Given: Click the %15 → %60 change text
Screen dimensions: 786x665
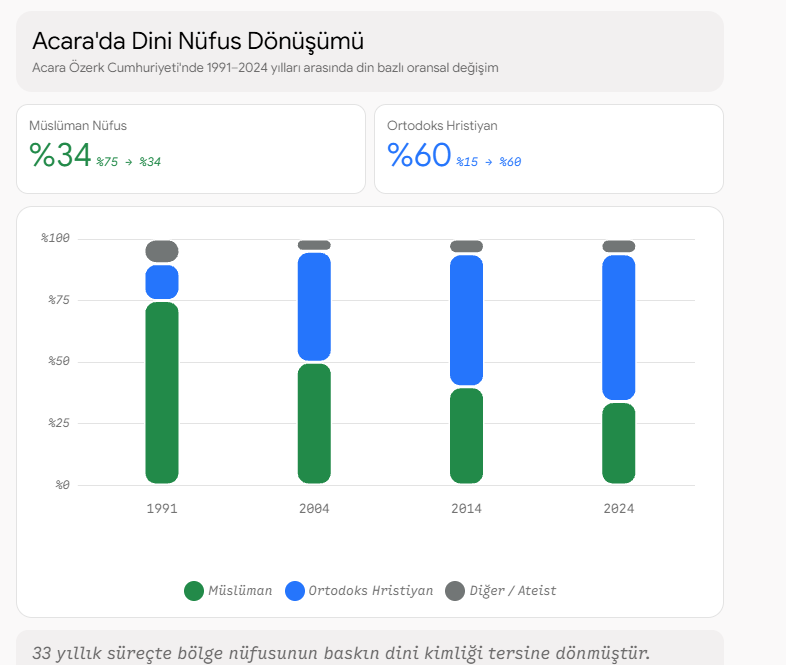Looking at the screenshot, I should 489,162.
